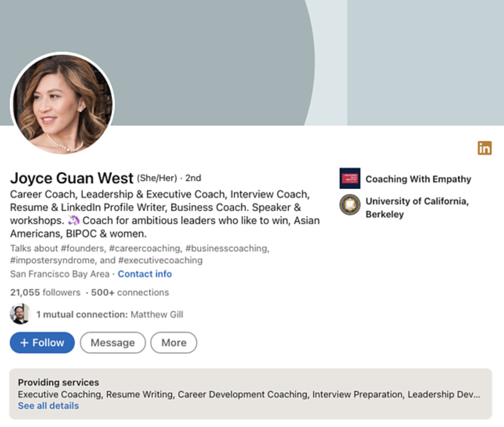Open the More options menu
This screenshot has height=427, width=504.
tap(173, 342)
